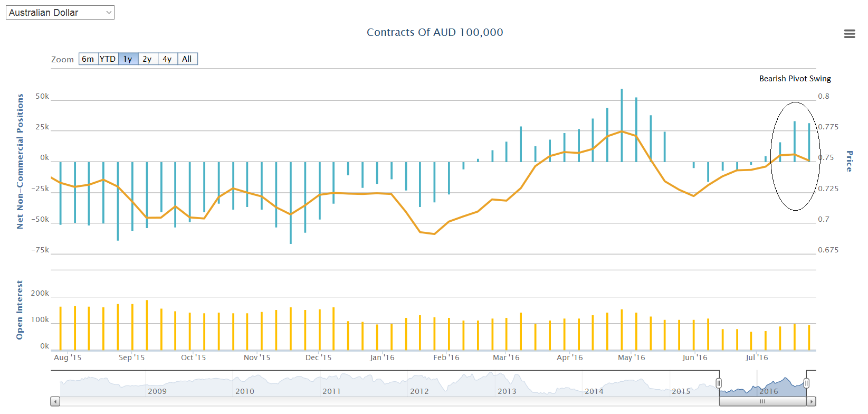Click the tallest open interest bar after Sep '15
This screenshot has height=414, width=868.
point(147,325)
